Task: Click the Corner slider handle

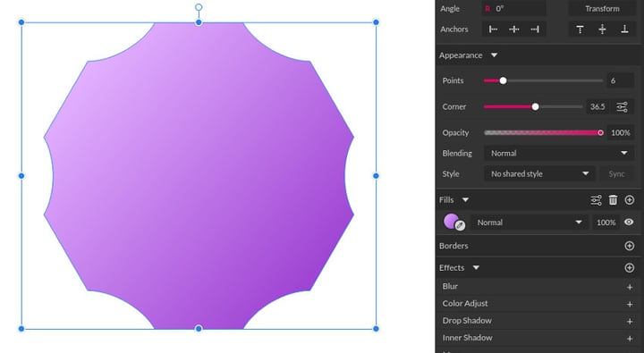Action: coord(535,106)
